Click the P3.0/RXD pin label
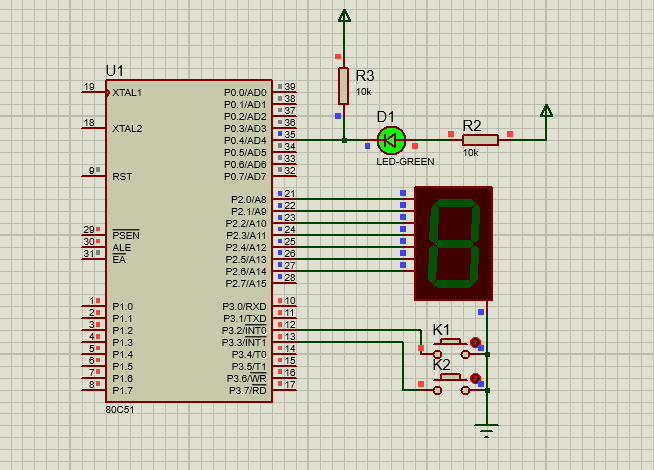654x470 pixels. click(x=244, y=307)
